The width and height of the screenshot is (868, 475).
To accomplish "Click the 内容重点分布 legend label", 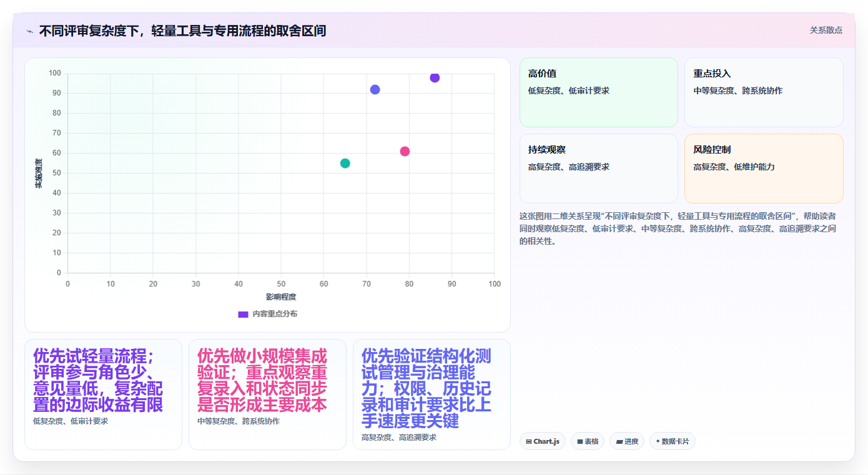I will (x=275, y=314).
